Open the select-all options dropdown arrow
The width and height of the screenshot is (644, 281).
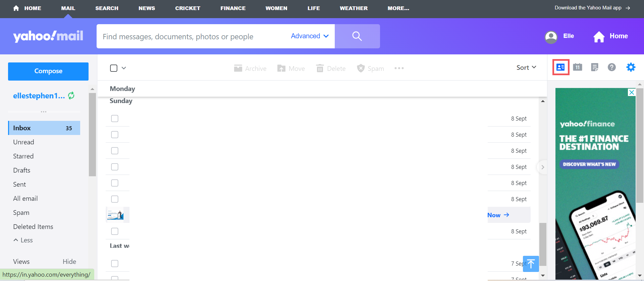point(124,68)
